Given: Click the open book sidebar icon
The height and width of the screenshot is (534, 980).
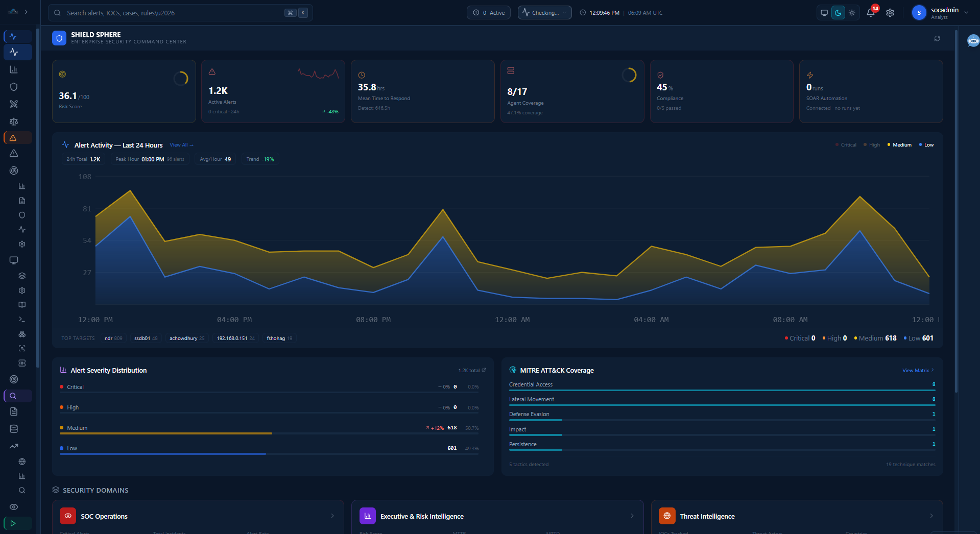Looking at the screenshot, I should click(22, 305).
